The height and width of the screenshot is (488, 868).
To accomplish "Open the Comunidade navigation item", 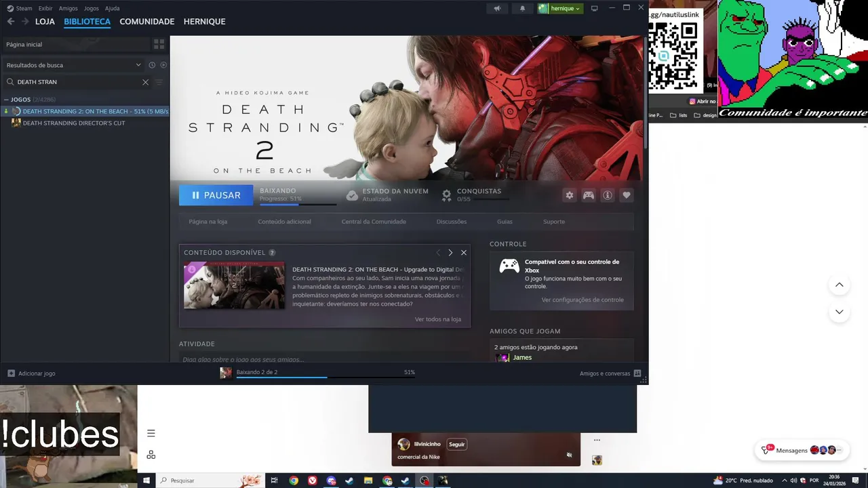I will (147, 22).
